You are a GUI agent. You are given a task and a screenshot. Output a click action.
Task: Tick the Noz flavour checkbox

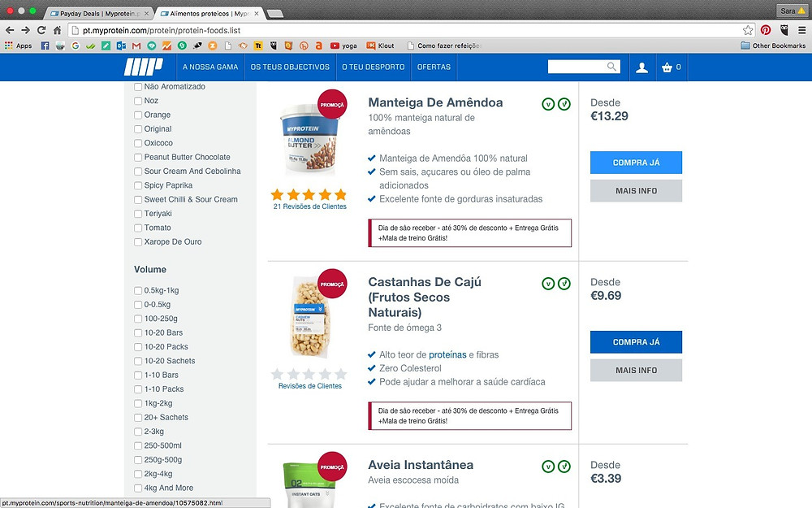click(x=138, y=101)
